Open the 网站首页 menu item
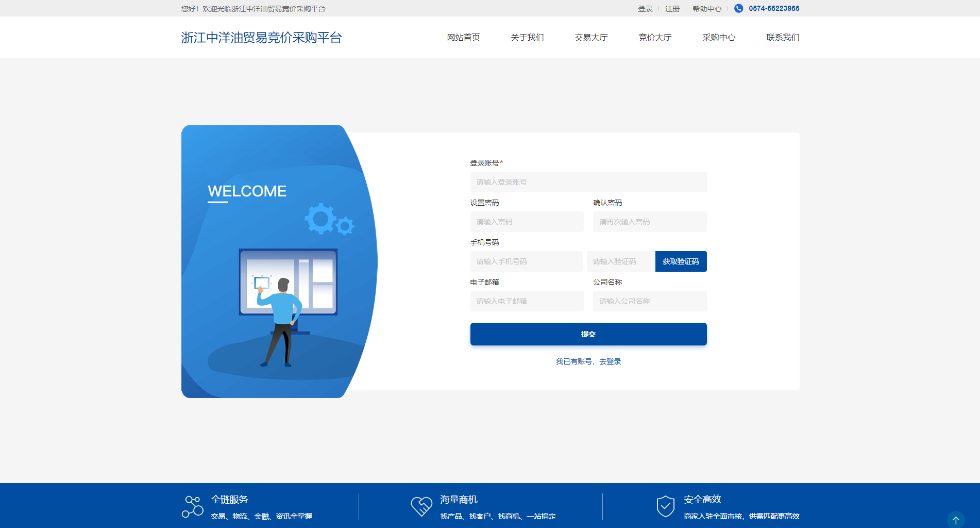Image resolution: width=980 pixels, height=528 pixels. pos(463,37)
